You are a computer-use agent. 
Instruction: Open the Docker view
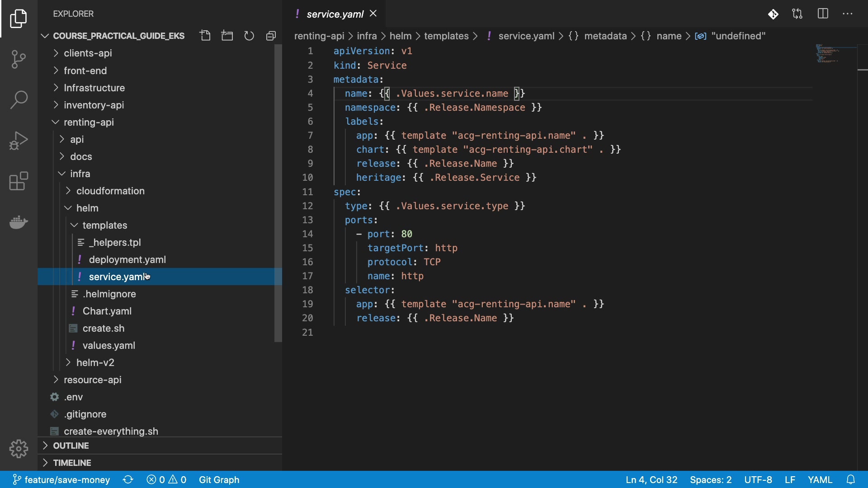[x=19, y=222]
